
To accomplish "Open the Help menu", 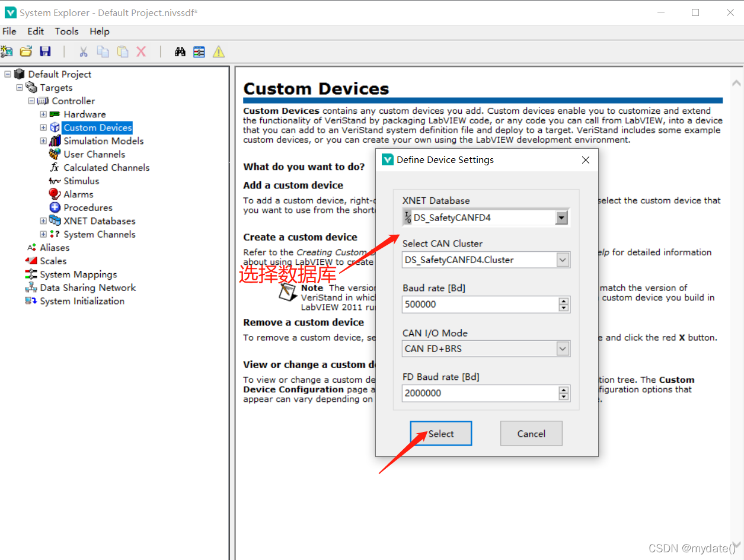I will click(x=100, y=31).
